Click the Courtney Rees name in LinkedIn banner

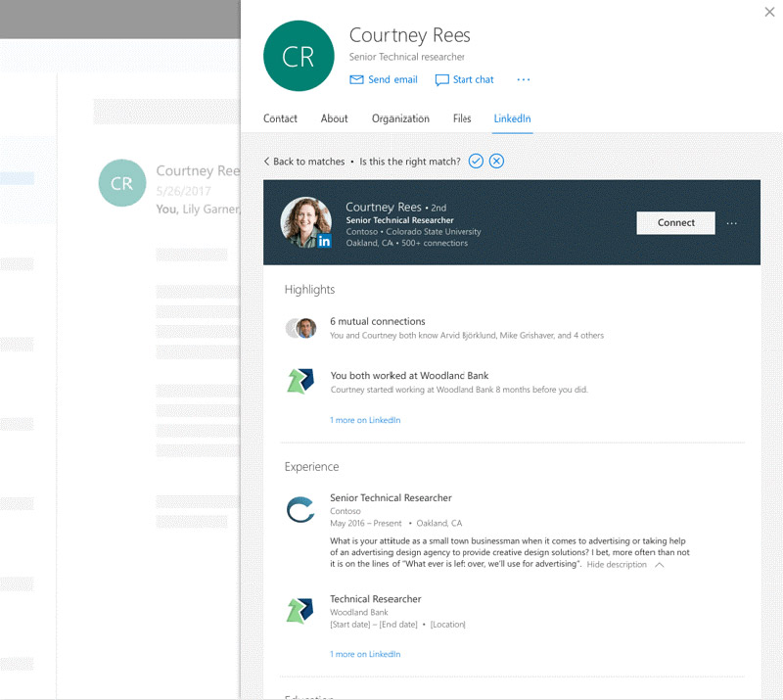(x=384, y=207)
